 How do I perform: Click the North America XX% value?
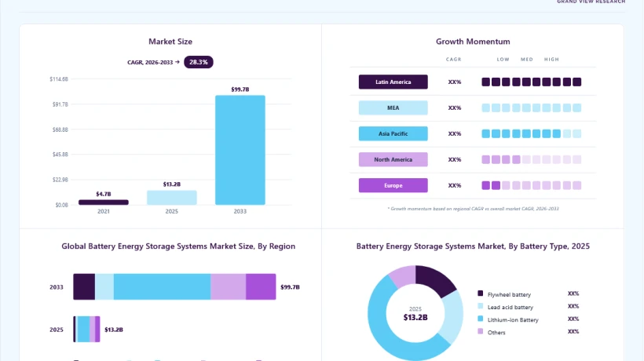(x=455, y=159)
